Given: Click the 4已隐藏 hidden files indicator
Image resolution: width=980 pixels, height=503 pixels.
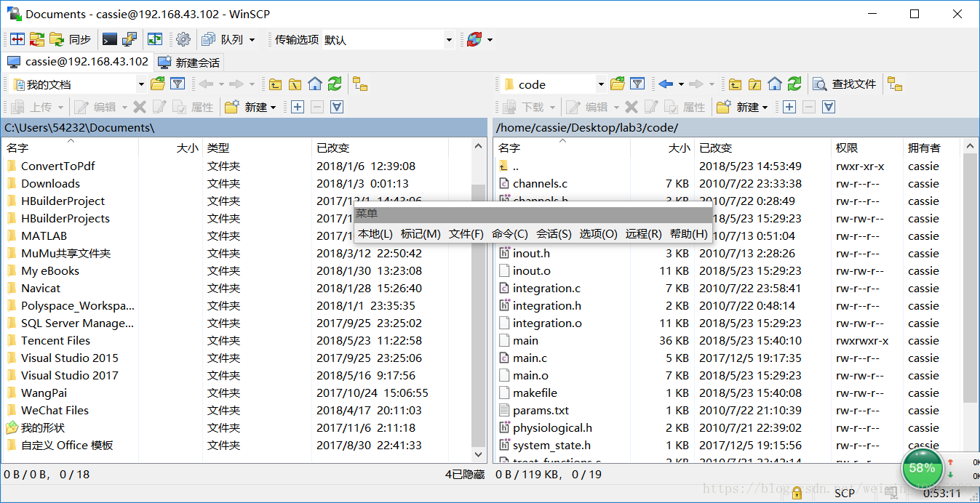Looking at the screenshot, I should click(465, 474).
